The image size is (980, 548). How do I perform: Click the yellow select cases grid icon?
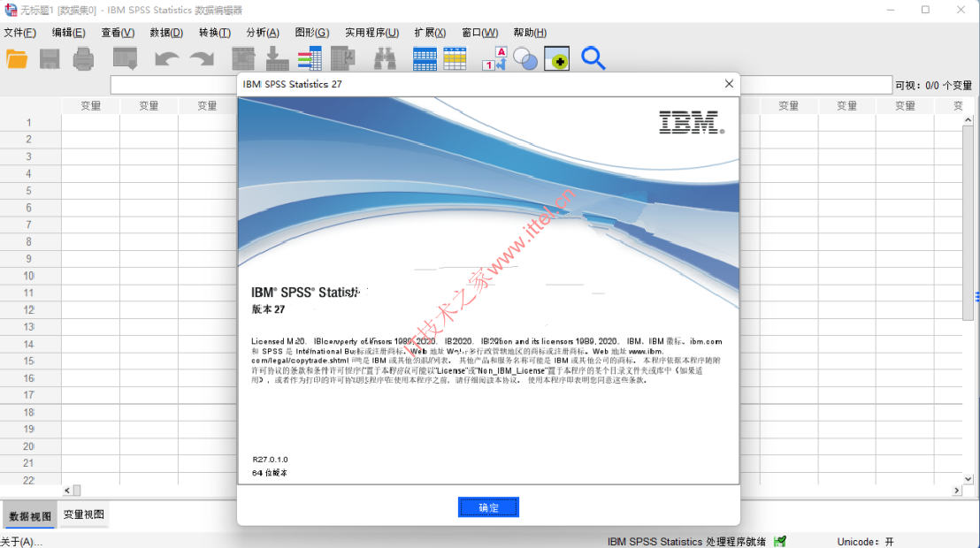(455, 58)
